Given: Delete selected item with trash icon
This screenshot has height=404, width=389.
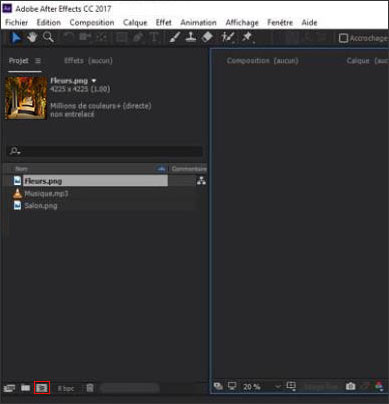Looking at the screenshot, I should [90, 388].
